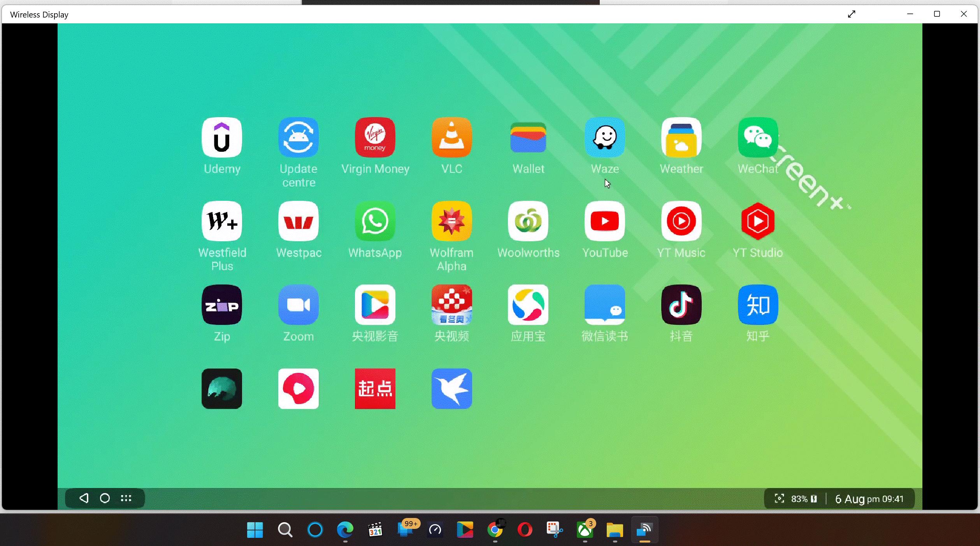Image resolution: width=980 pixels, height=546 pixels.
Task: Open TikTok (抖音)
Action: click(x=680, y=305)
